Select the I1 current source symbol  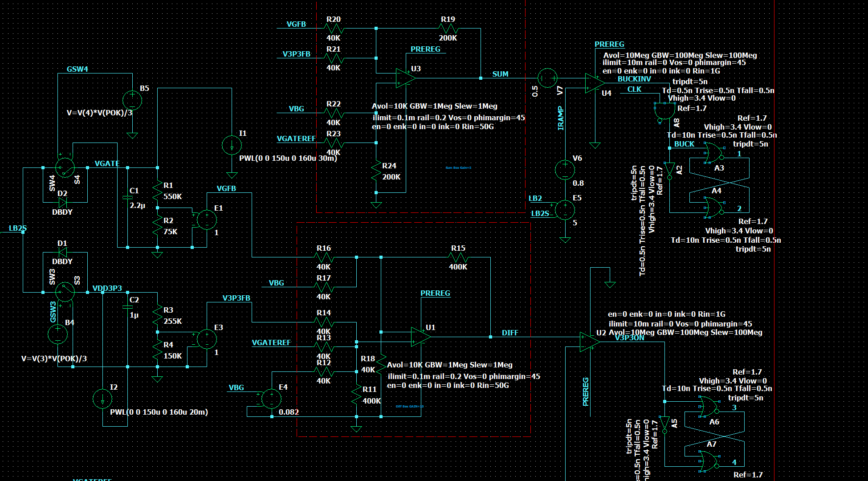232,145
